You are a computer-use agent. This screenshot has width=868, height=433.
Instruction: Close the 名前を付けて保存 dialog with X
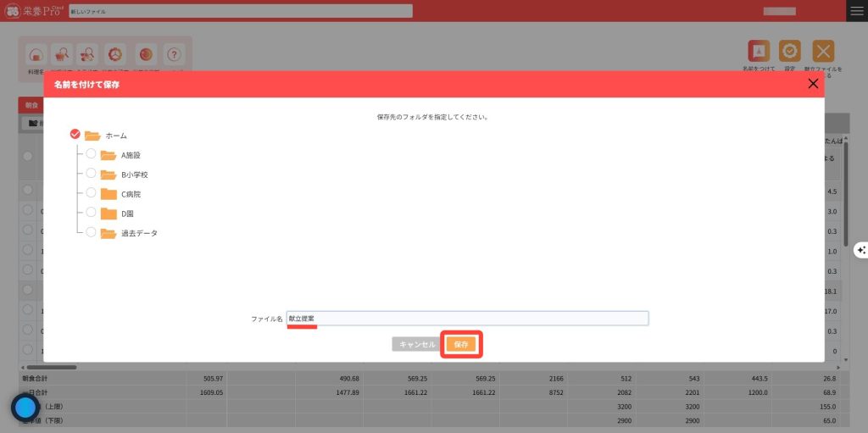tap(813, 84)
